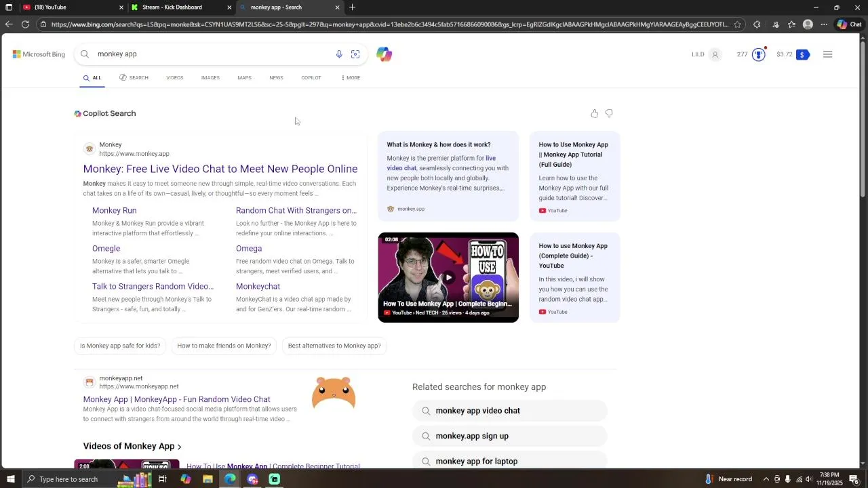The image size is (868, 488).
Task: Dislike the Copilot Search answer
Action: click(609, 113)
